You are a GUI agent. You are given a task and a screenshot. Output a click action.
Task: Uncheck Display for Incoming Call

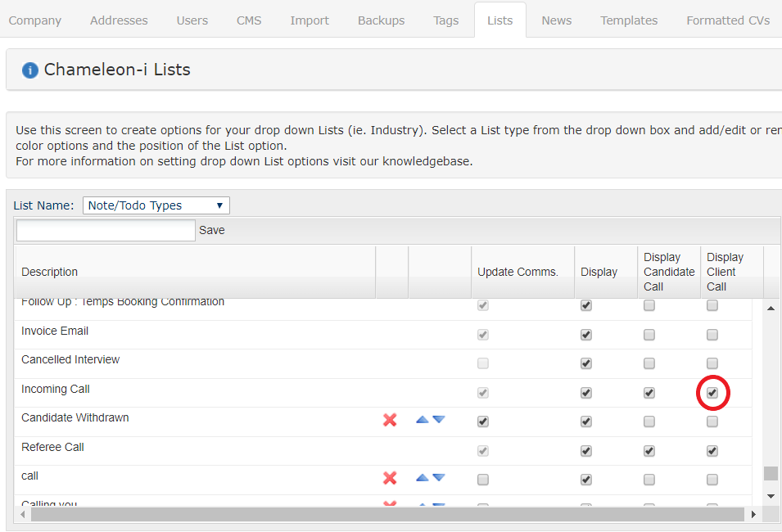point(586,393)
